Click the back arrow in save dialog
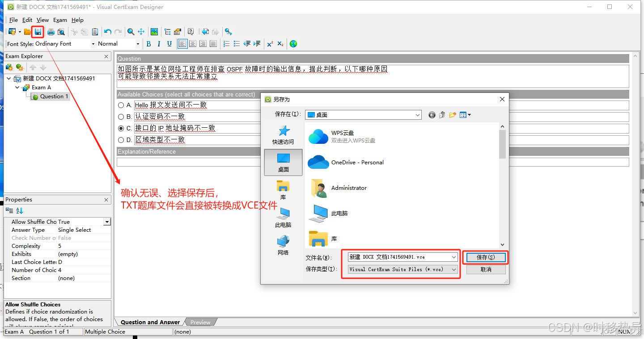Image resolution: width=644 pixels, height=339 pixels. click(432, 115)
